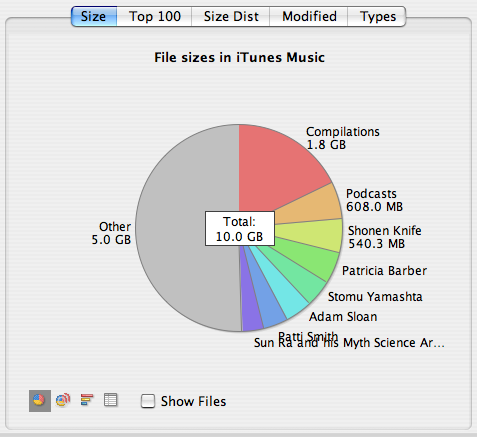This screenshot has height=437, width=477.
Task: Select the pie chart view icon
Action: [40, 401]
